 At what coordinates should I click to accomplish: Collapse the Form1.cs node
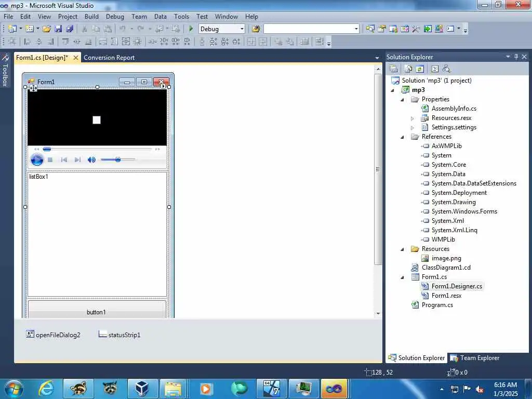[403, 277]
